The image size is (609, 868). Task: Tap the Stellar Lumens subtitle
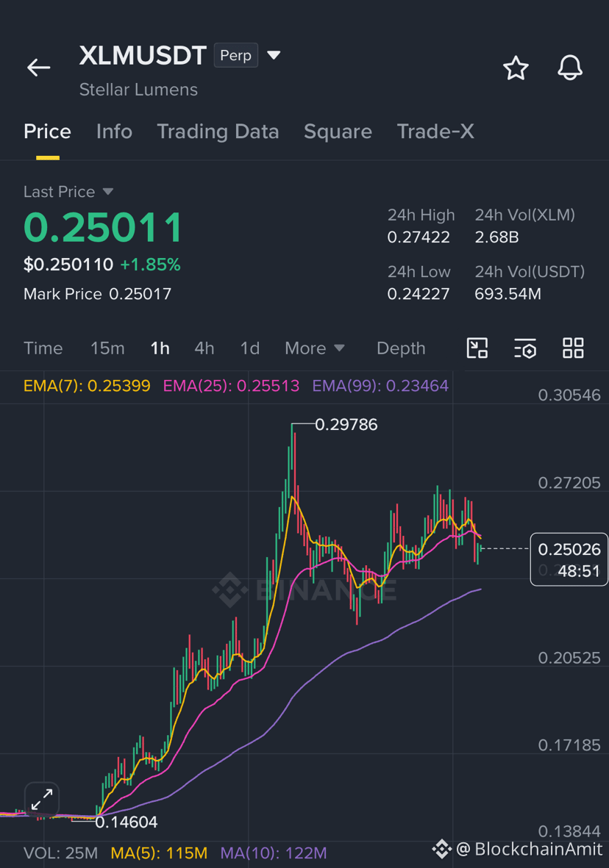point(138,90)
